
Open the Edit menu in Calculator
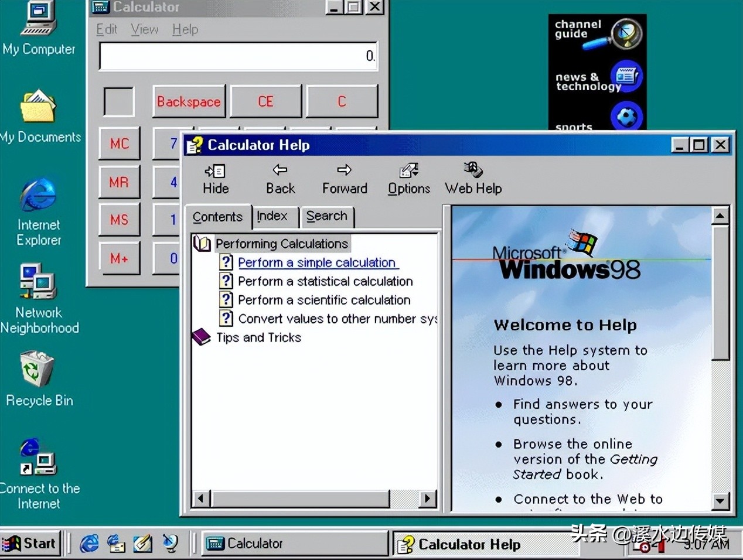click(x=107, y=29)
